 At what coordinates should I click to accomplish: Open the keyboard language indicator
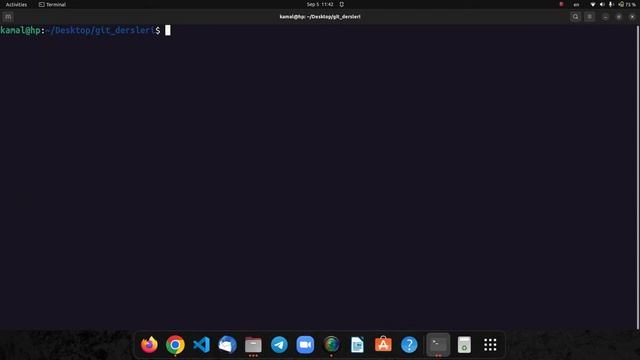tap(576, 4)
